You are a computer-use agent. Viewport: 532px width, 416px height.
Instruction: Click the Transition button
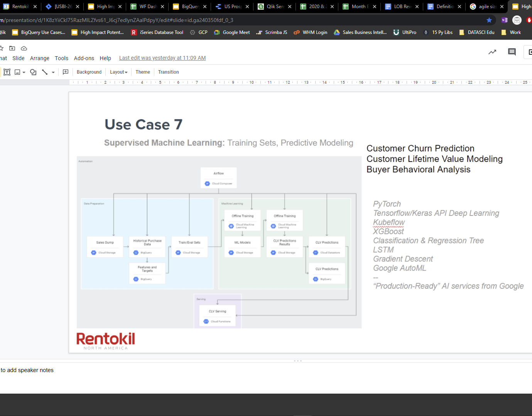pyautogui.click(x=169, y=72)
